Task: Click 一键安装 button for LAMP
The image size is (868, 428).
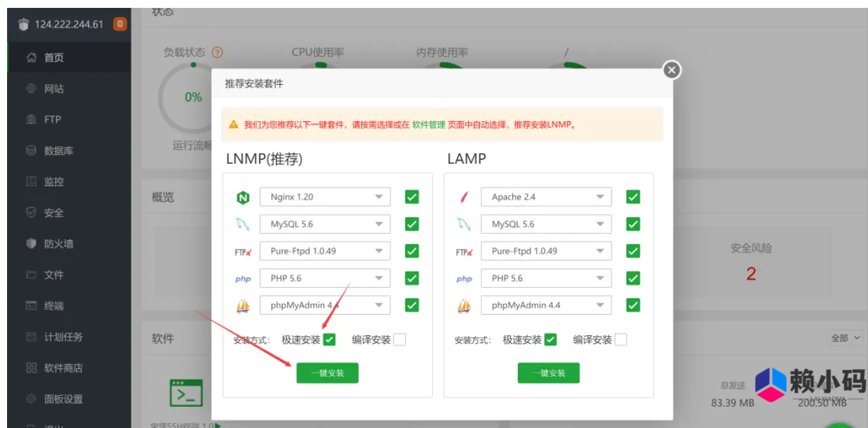Action: coord(549,373)
